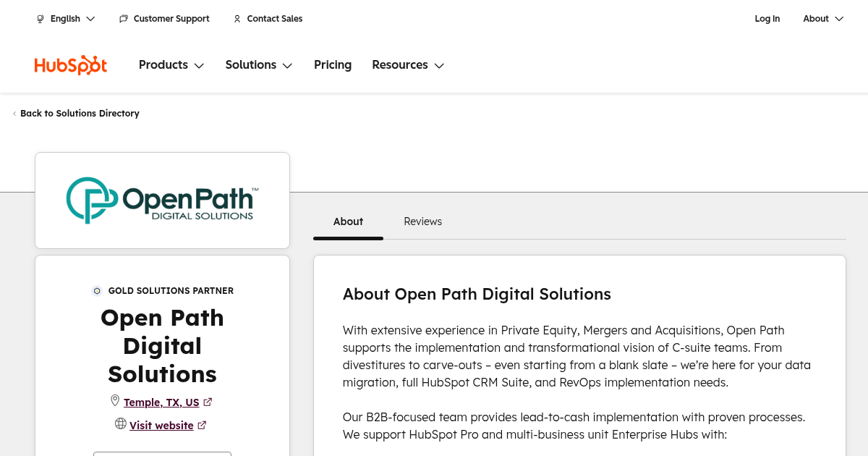The height and width of the screenshot is (456, 868).
Task: Click external link icon after Visit website
Action: tap(202, 425)
